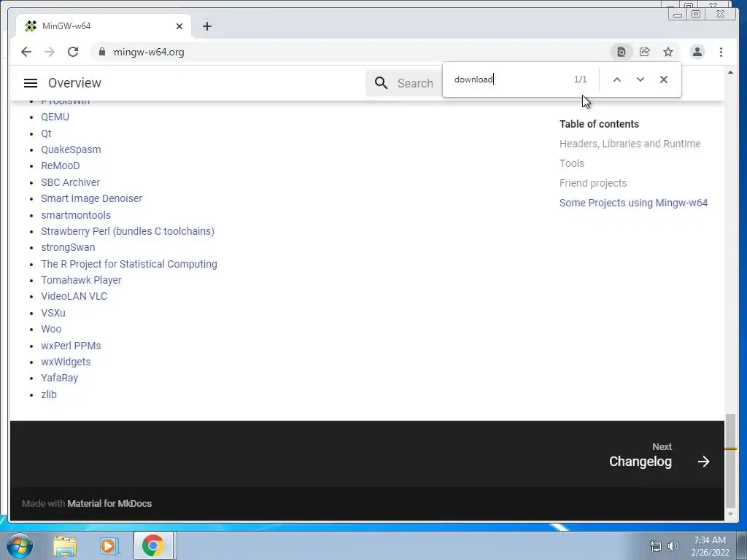Jump to the Friend projects section

tap(593, 183)
